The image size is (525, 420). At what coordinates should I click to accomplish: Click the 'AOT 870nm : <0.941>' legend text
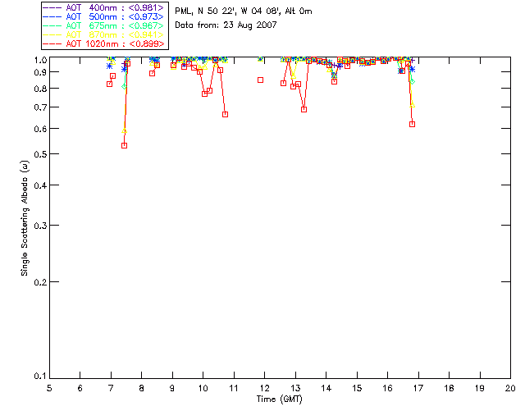(x=115, y=34)
